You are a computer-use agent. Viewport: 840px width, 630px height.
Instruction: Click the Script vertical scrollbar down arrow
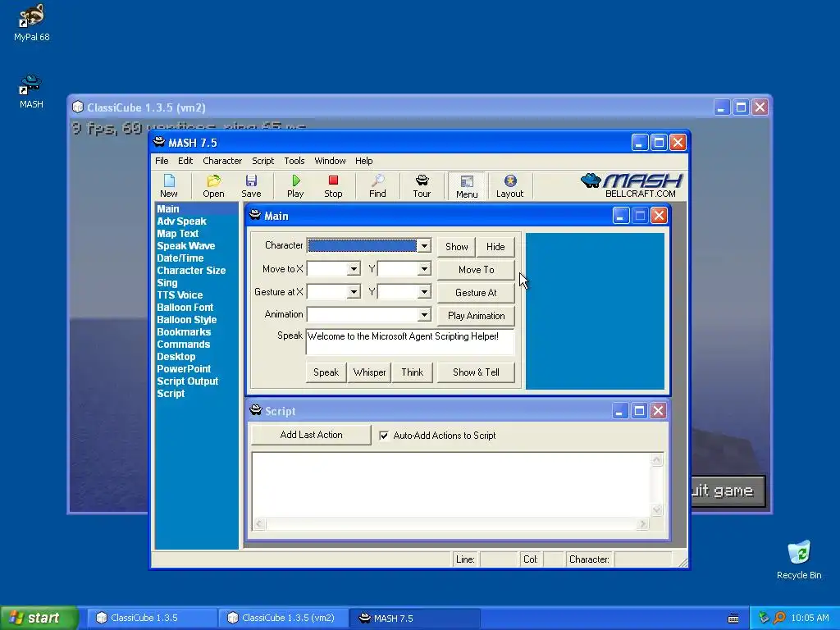pos(657,509)
